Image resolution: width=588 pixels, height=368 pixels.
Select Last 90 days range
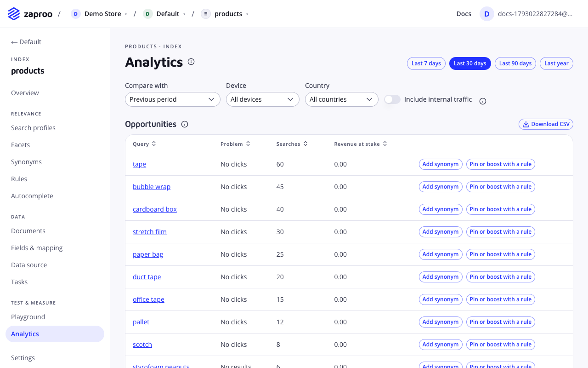(515, 63)
